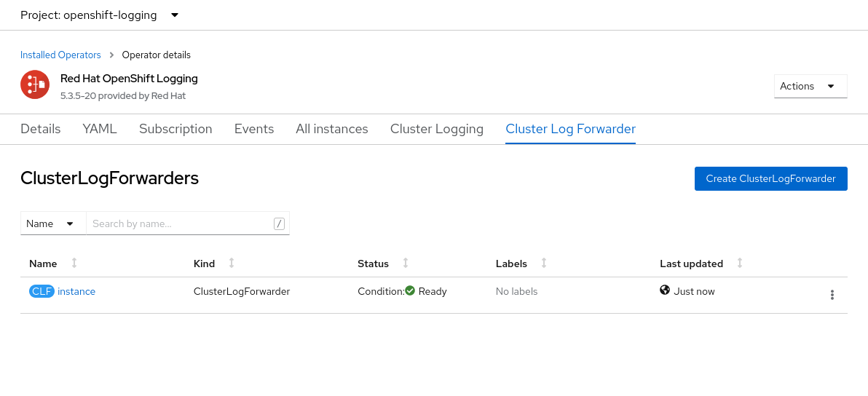Image resolution: width=868 pixels, height=396 pixels.
Task: Click the Red Hat OpenShift Logging operator logo
Action: point(35,85)
